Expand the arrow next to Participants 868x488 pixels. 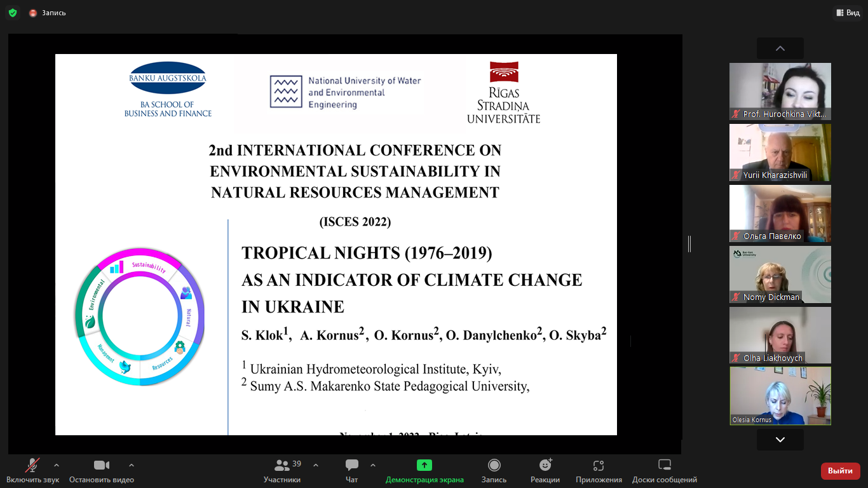click(316, 465)
